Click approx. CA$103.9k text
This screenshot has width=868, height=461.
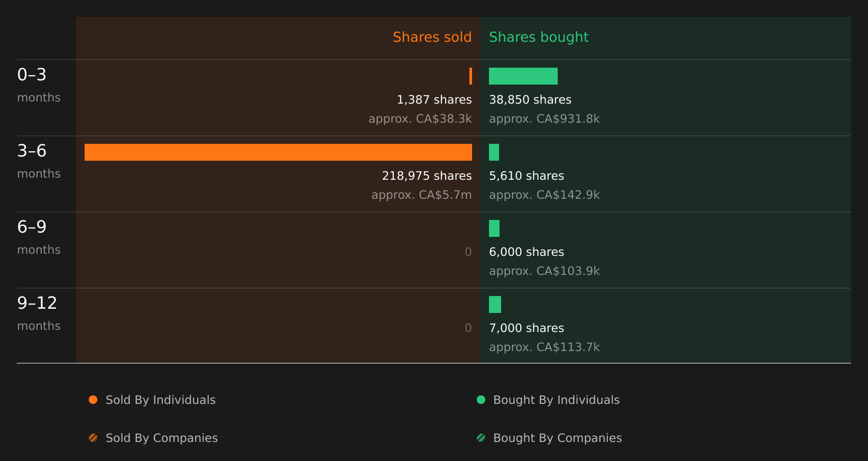point(544,271)
